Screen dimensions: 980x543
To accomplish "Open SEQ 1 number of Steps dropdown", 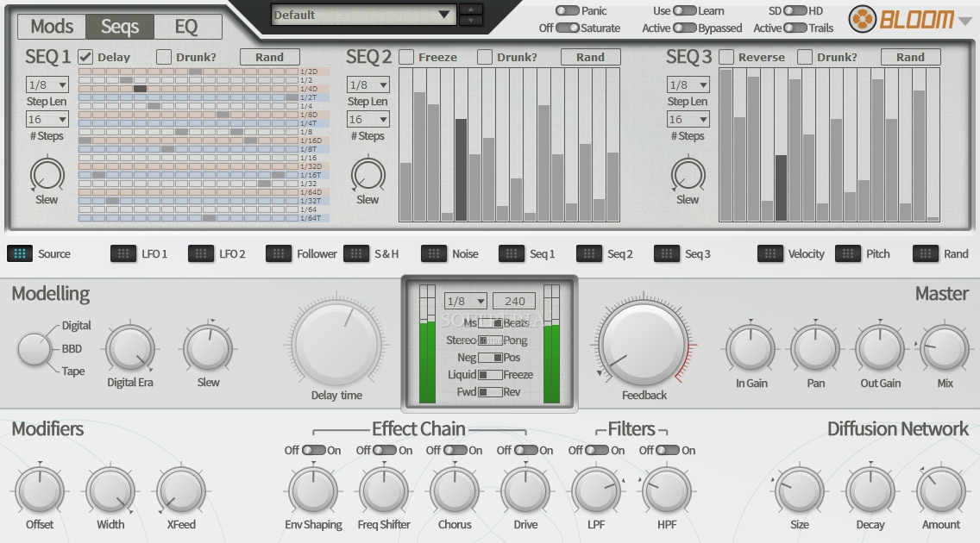I will pyautogui.click(x=47, y=119).
